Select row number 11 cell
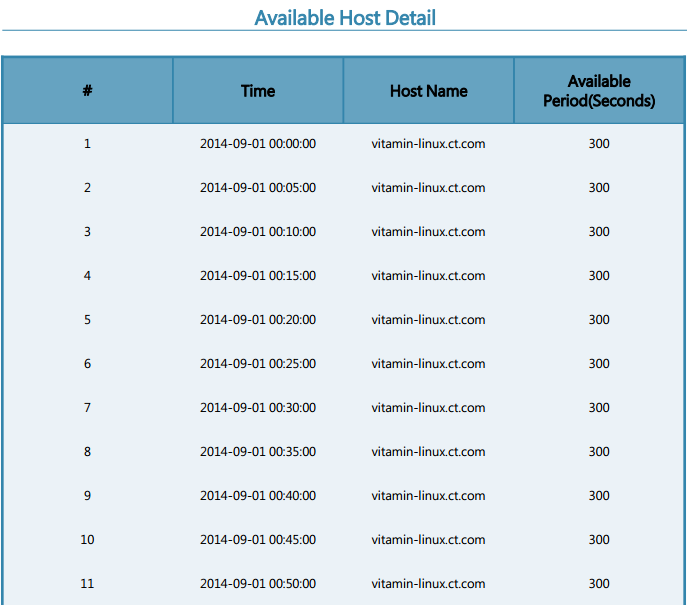Viewport: 687px width, 605px height. tap(87, 584)
